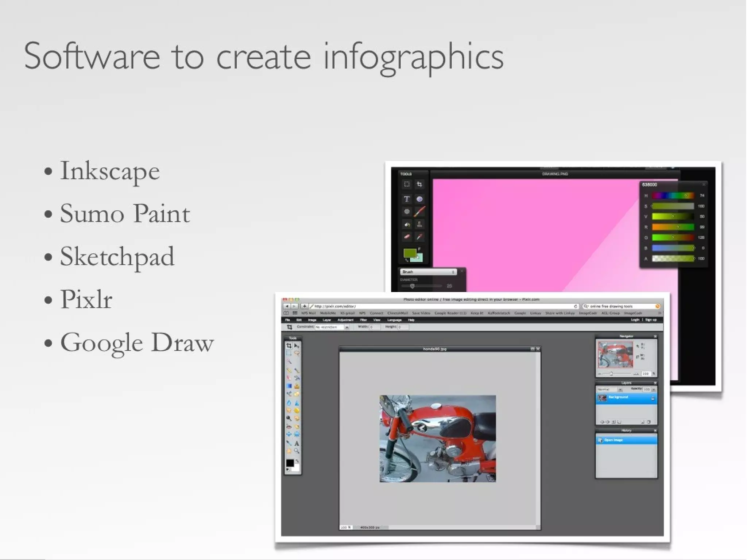Image resolution: width=747 pixels, height=560 pixels.
Task: Pick Pixlr's gradient tool
Action: (x=289, y=386)
